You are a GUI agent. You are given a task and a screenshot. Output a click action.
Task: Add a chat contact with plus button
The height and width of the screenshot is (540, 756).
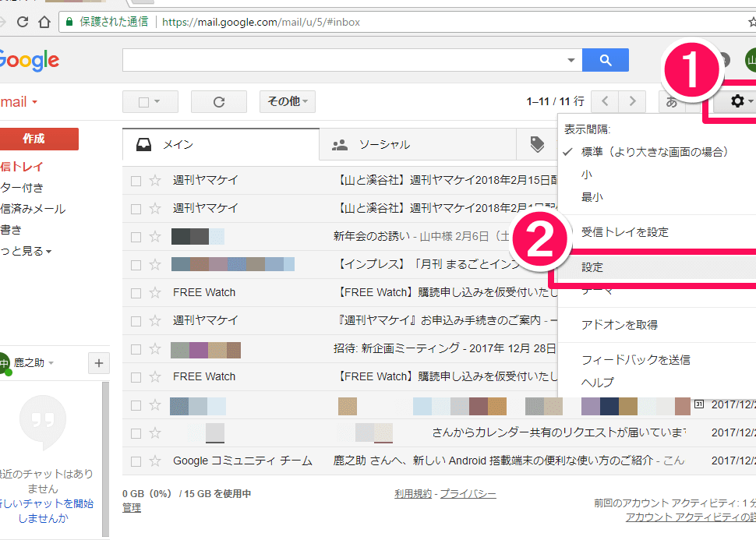point(99,363)
